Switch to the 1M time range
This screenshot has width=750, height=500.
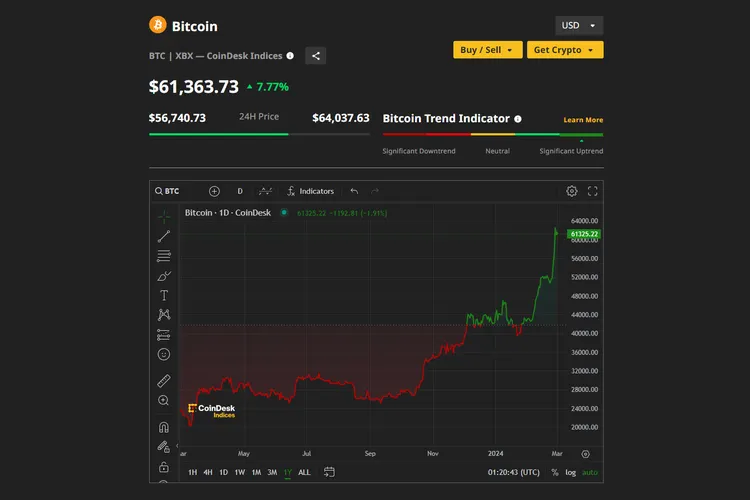pos(256,472)
